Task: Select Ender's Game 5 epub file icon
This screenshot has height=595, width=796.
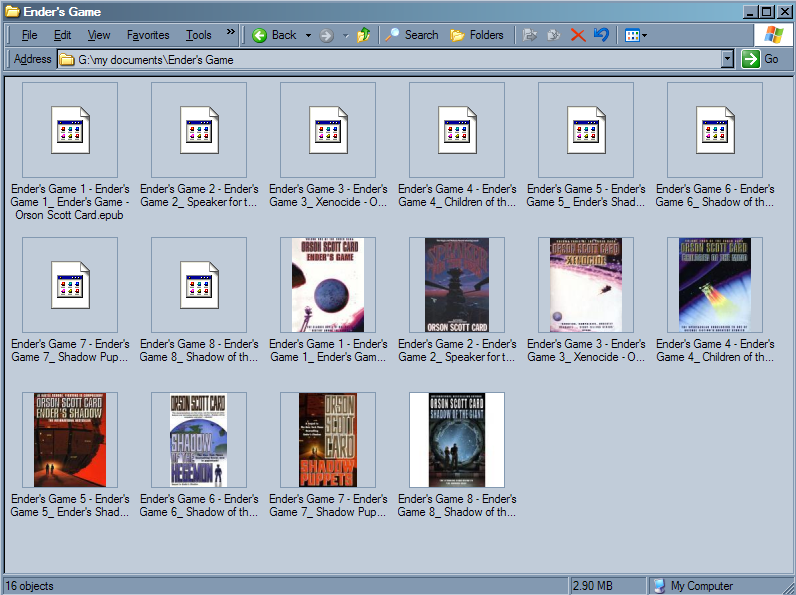Action: [586, 130]
